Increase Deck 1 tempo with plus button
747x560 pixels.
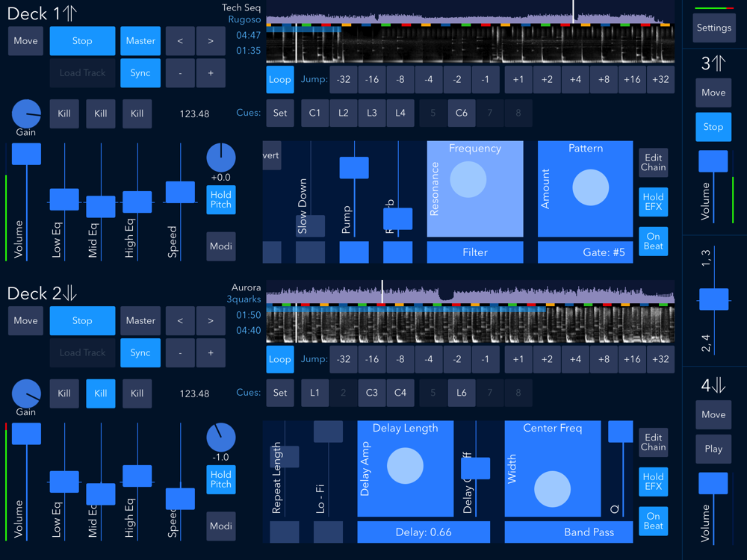(x=211, y=73)
